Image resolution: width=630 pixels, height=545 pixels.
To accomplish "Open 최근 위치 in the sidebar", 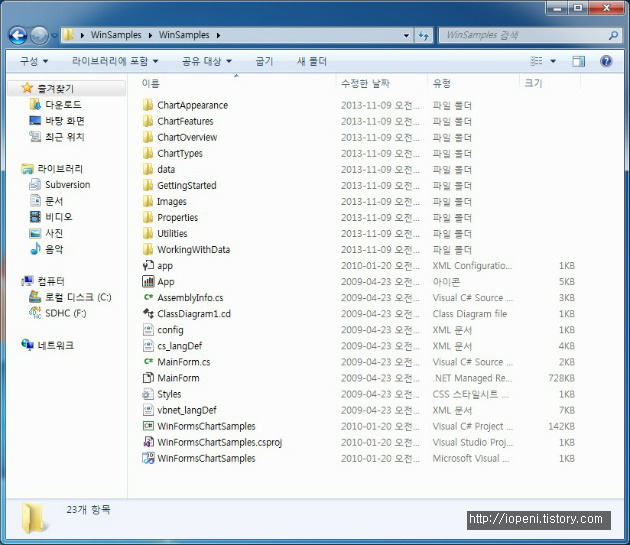I will (65, 137).
